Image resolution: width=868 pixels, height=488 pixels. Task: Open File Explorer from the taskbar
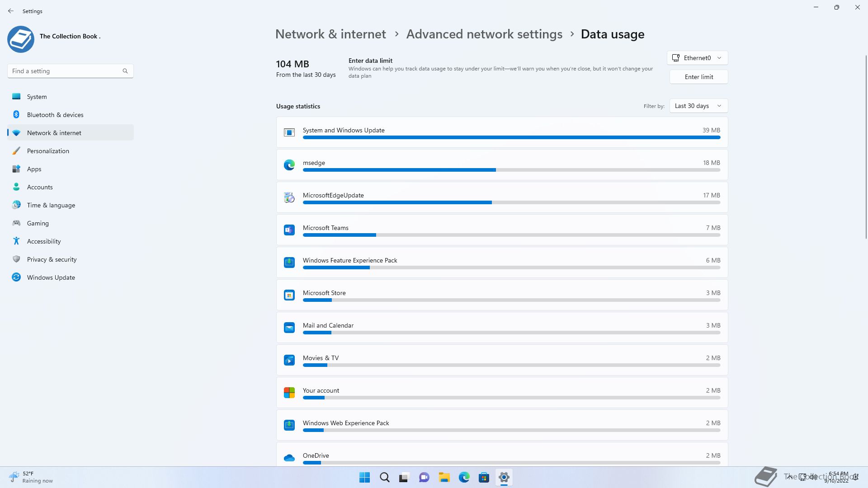tap(444, 477)
